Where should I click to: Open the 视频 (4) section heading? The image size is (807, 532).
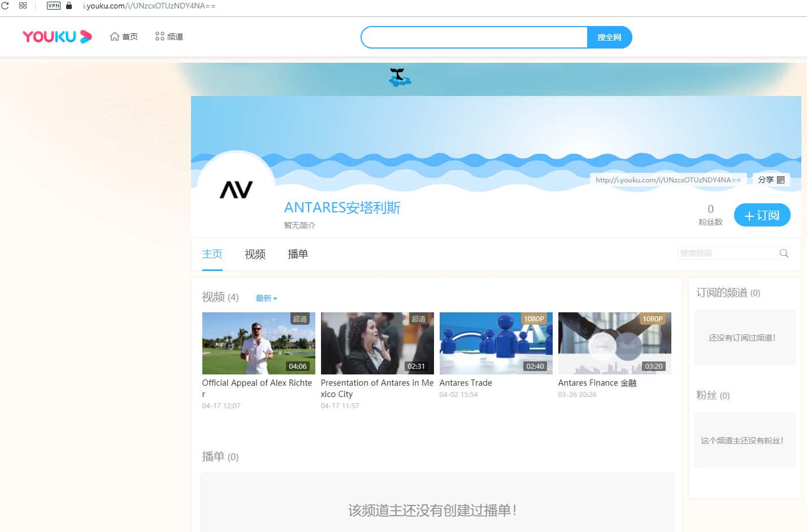(x=220, y=297)
